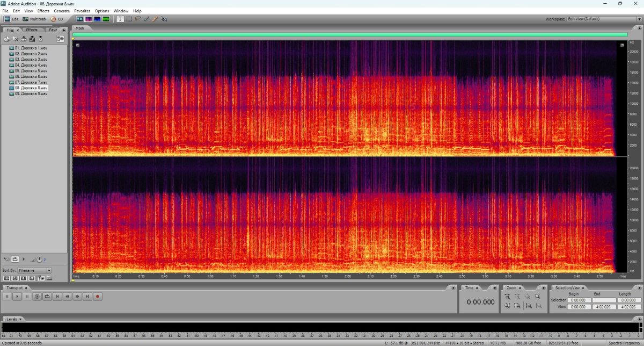Open Effects menu
The image size is (644, 346).
[x=43, y=11]
